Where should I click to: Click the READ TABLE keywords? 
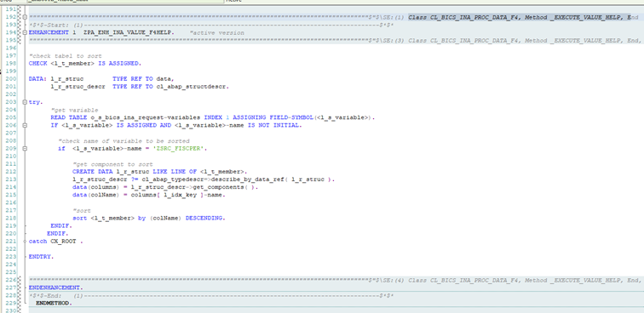pos(69,117)
